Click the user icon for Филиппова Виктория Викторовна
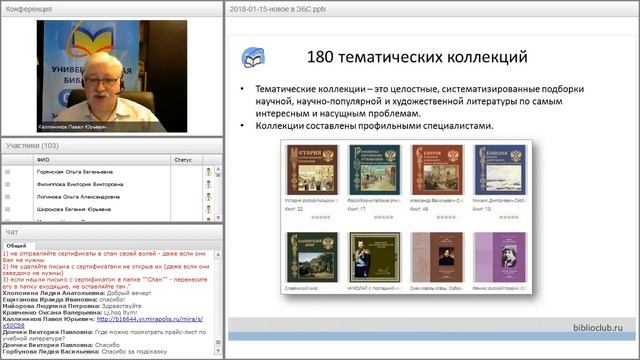 209,184
